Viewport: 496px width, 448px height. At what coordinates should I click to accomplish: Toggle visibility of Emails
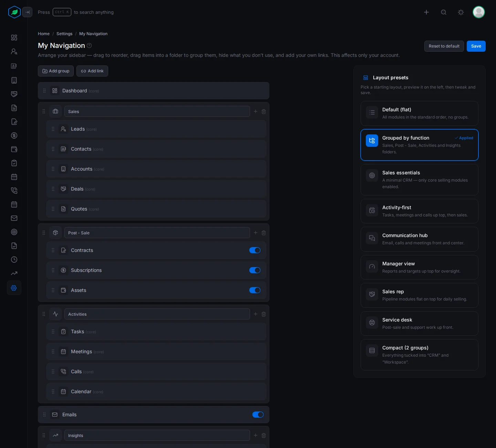coord(258,415)
